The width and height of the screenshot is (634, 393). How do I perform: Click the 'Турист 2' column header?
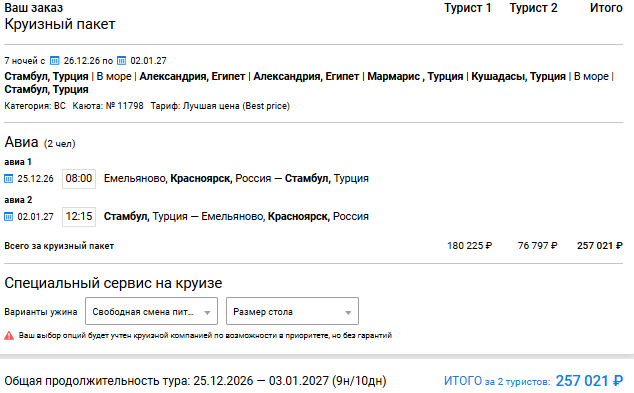tap(533, 8)
